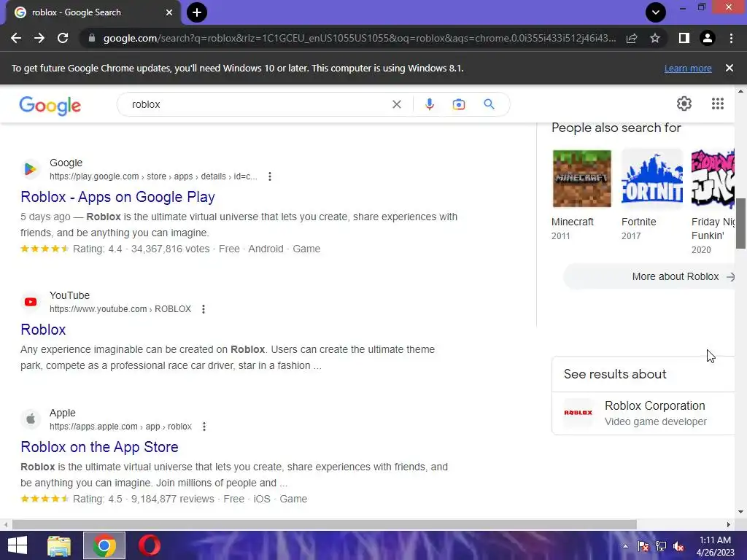Select the Minecraft thumbnail
This screenshot has width=747, height=560.
(581, 179)
